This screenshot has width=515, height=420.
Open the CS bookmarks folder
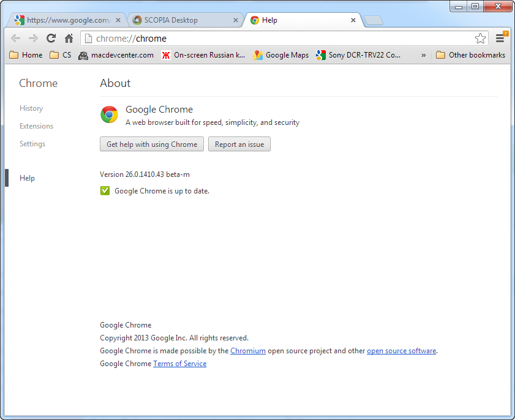click(x=61, y=55)
